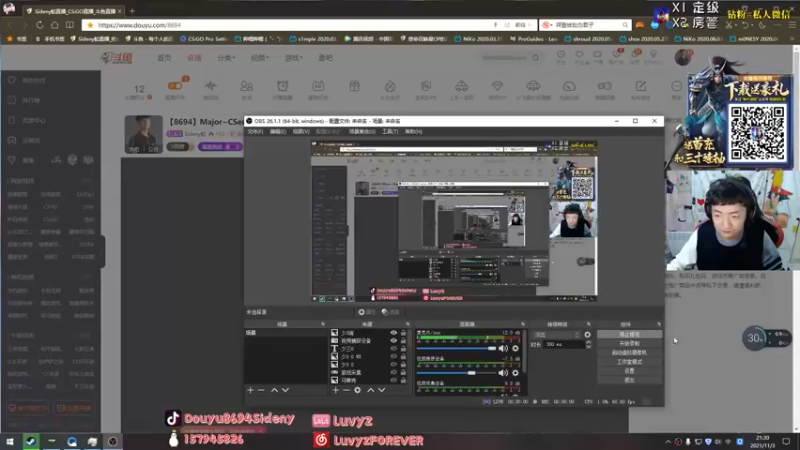Toggle visibility eye of fifth source row
This screenshot has width=800, height=450.
click(393, 364)
